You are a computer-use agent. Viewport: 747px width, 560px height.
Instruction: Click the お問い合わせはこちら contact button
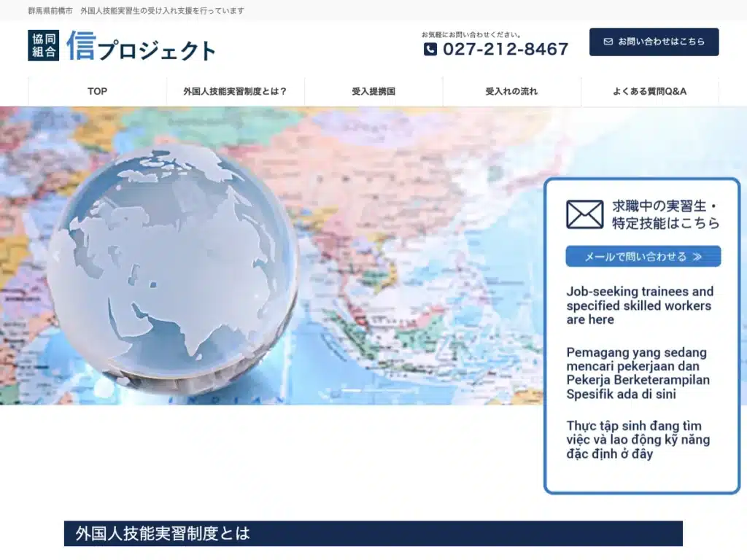click(x=654, y=42)
